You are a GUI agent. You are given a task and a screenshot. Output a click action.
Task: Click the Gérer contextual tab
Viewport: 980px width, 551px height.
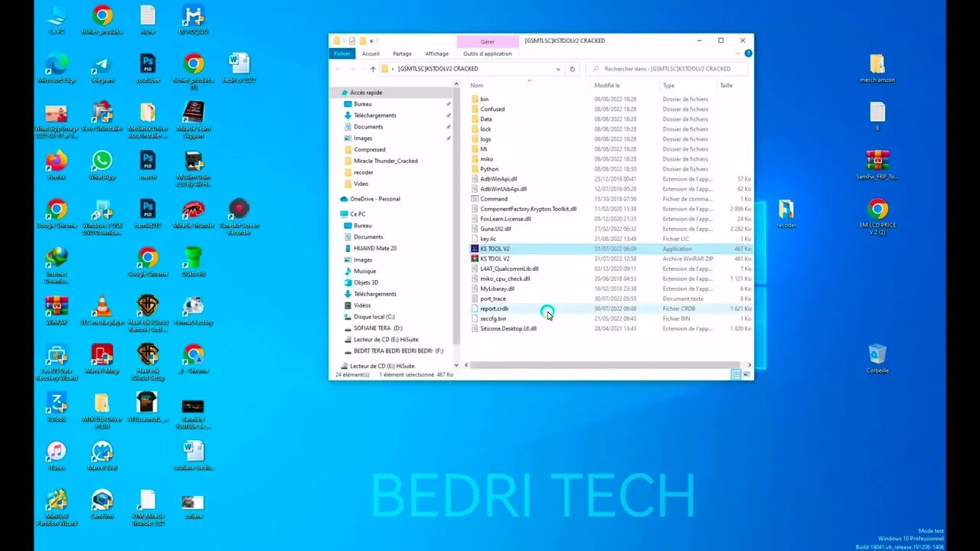[x=488, y=41]
